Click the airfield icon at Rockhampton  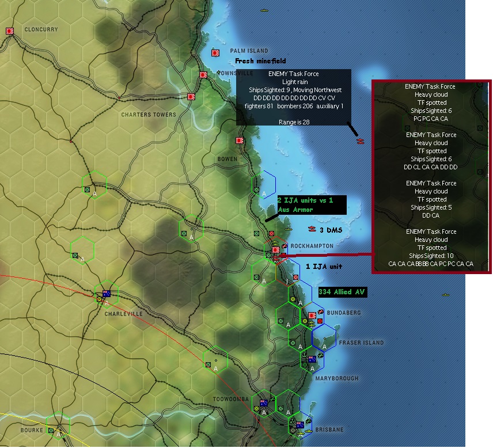coord(285,246)
